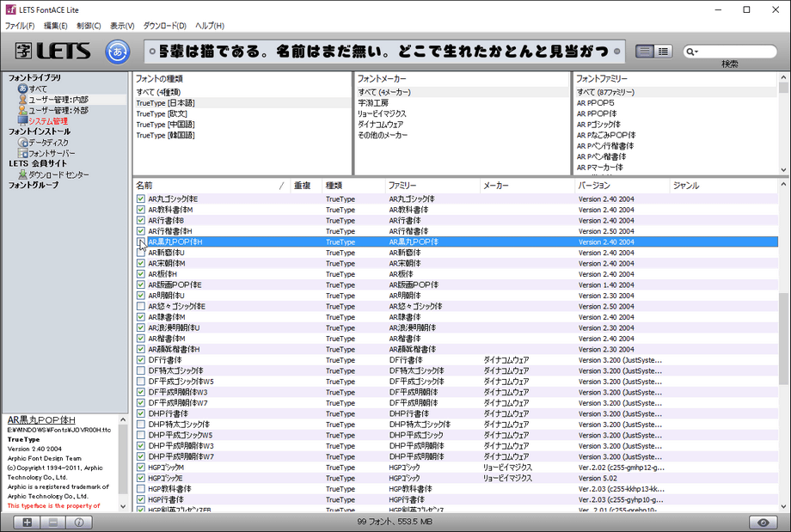The height and width of the screenshot is (532, 791).
Task: Uncheck AR教科書体M font checkbox
Action: click(x=141, y=210)
